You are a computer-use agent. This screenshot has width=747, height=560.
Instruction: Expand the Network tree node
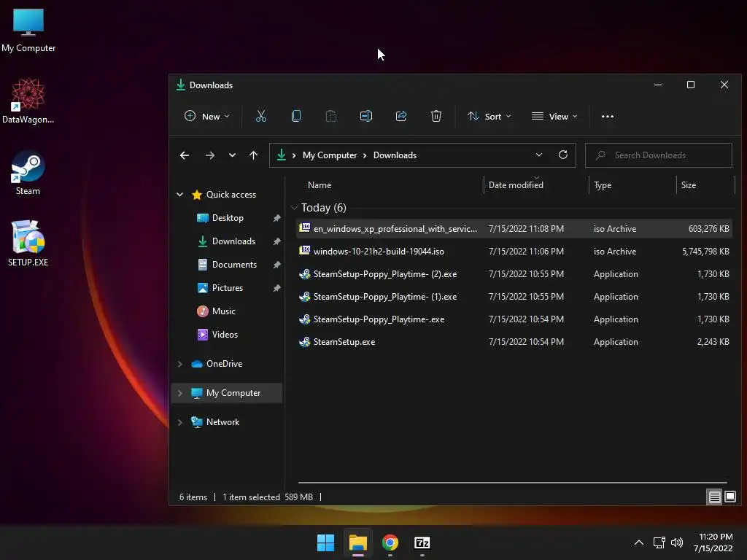pyautogui.click(x=180, y=422)
